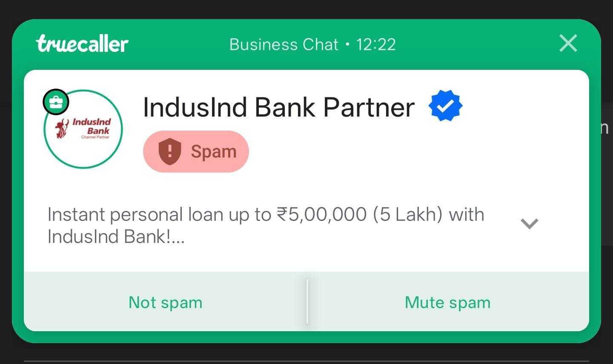
Task: Close the Truecaller popup with the X
Action: pos(568,43)
